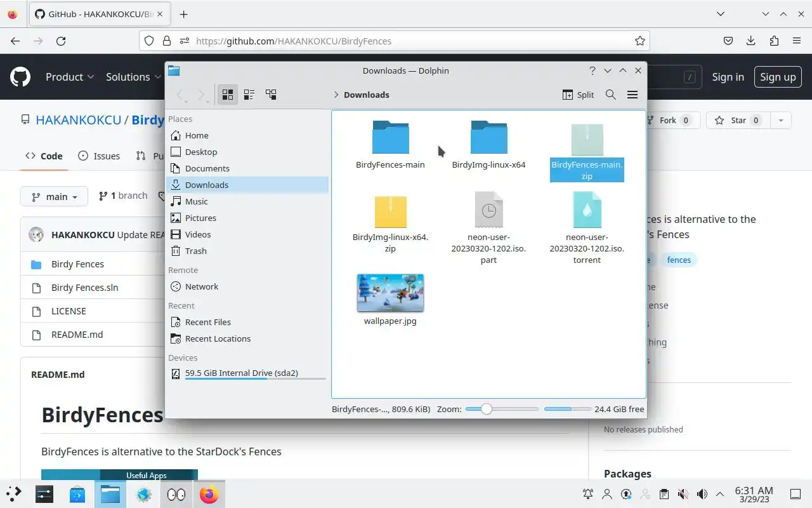Go forward in Dolphin navigation history
Viewport: 812px width, 508px height.
(x=202, y=95)
